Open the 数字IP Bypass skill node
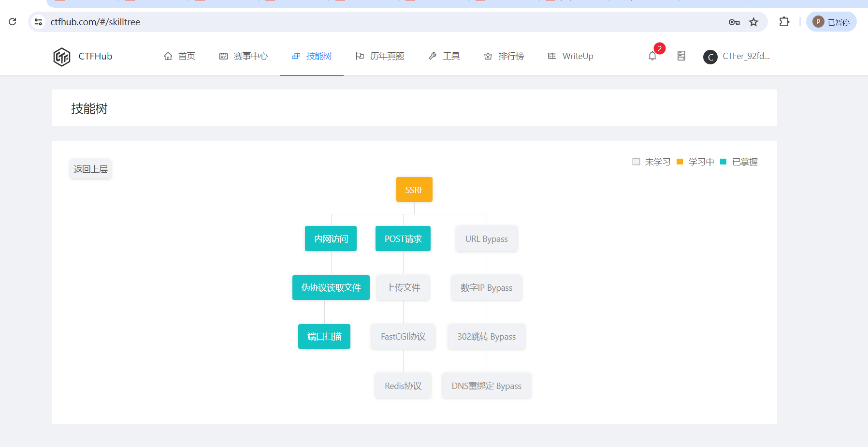Viewport: 868px width, 447px height. click(487, 287)
